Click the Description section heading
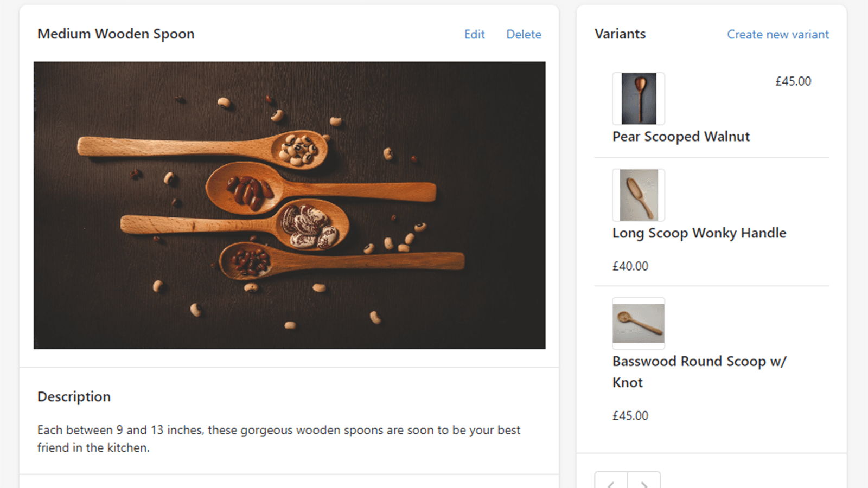The image size is (868, 488). point(74,396)
